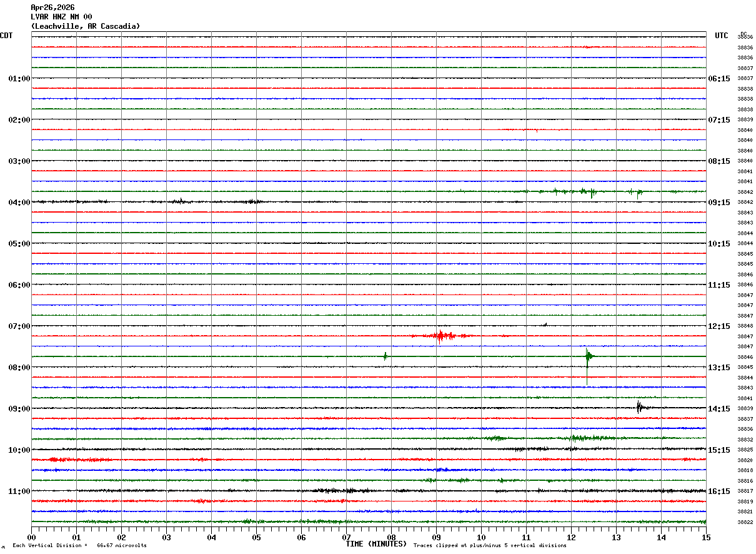Click the 07:15 UTC time label
The height and width of the screenshot is (554, 756).
point(719,120)
